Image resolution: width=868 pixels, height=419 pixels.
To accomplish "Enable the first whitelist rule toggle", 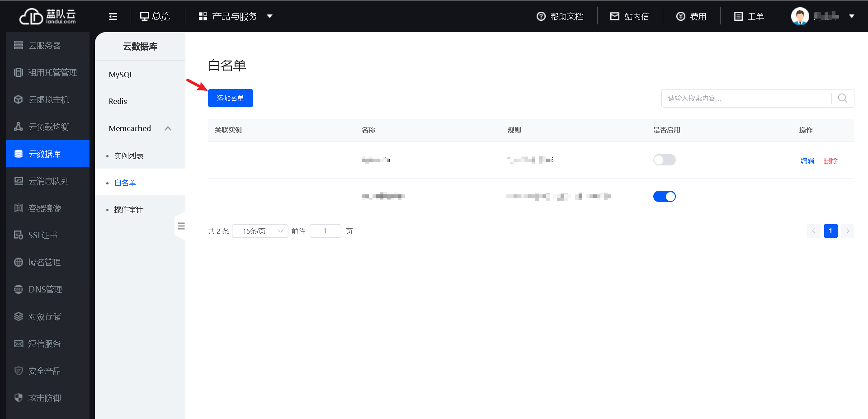I will tap(664, 160).
